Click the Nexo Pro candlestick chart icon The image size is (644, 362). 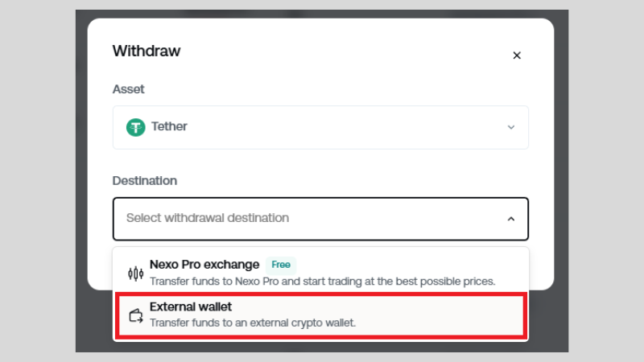(x=135, y=274)
